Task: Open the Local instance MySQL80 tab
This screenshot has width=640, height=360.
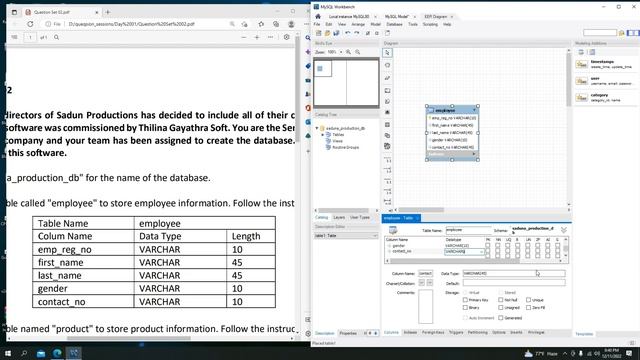Action: click(x=349, y=17)
